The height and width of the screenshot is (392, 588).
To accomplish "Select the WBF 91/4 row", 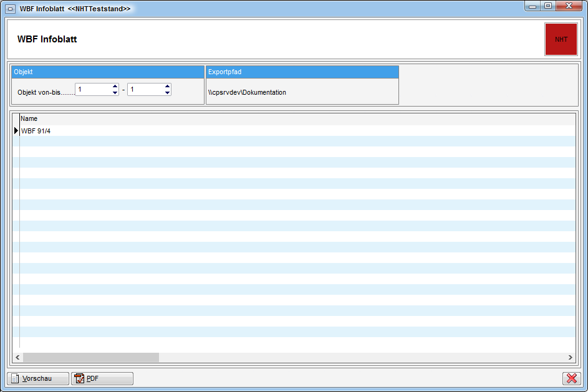I will 36,131.
